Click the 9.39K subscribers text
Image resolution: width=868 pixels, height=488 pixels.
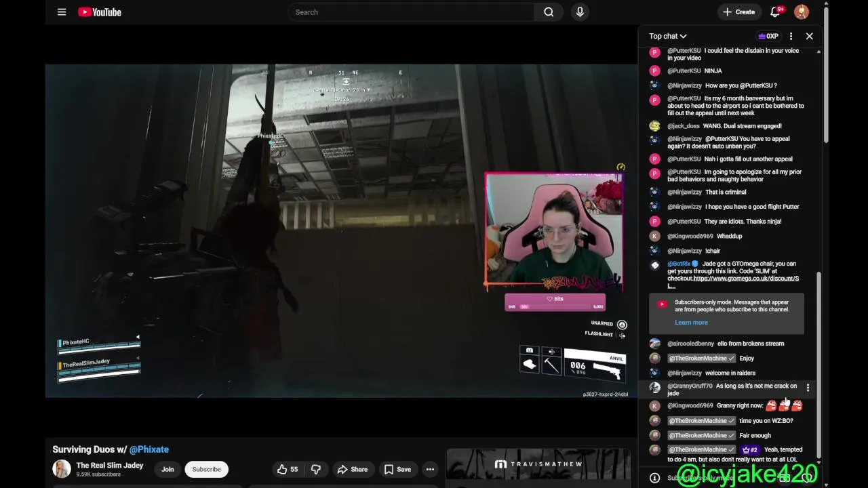tap(98, 474)
